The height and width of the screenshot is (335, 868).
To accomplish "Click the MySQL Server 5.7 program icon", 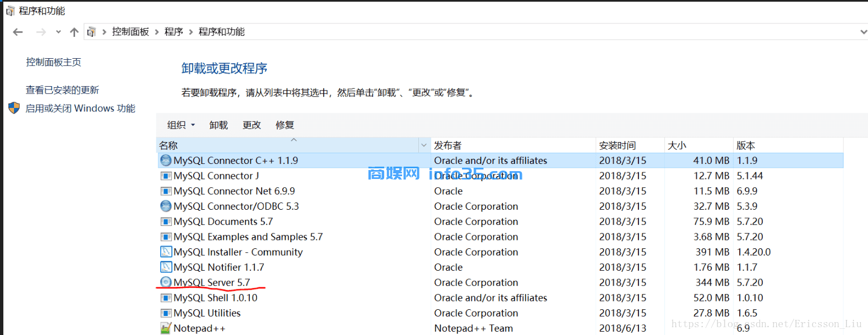I will tap(166, 282).
